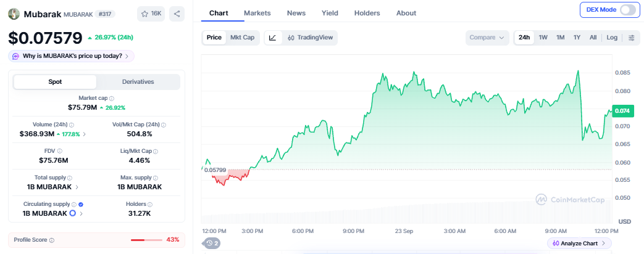This screenshot has height=254, width=644.
Task: Open Max. supply info icon
Action: tap(155, 178)
